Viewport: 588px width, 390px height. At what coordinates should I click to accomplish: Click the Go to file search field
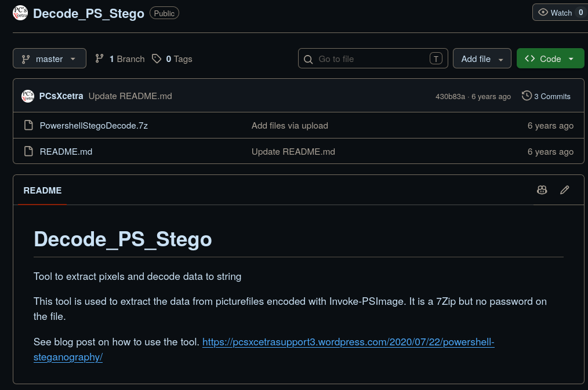pyautogui.click(x=373, y=59)
